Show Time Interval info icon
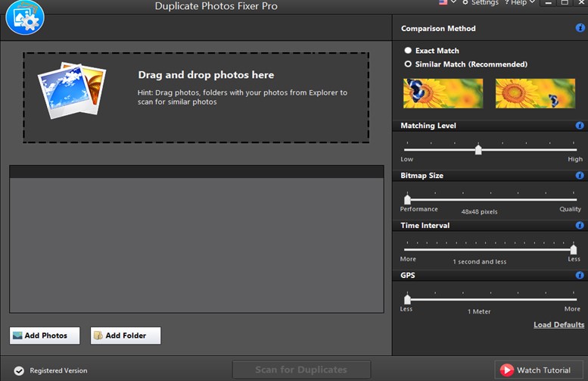588x381 pixels. [x=580, y=225]
